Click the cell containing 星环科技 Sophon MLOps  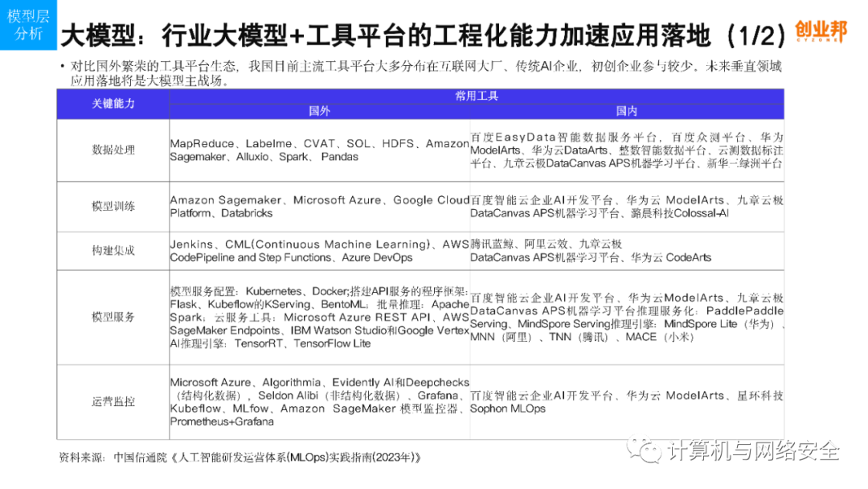[627, 402]
